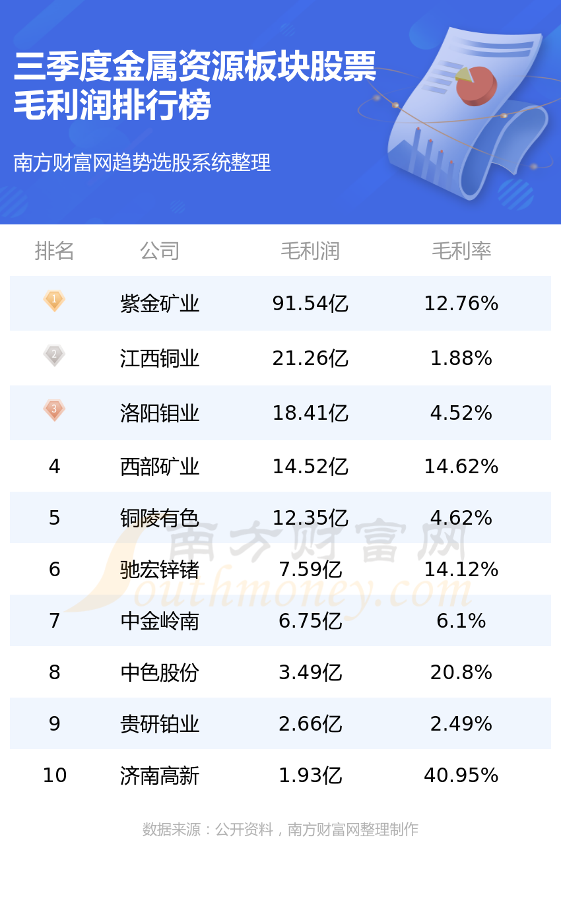561x924 pixels.
Task: Click the data source footnote text
Action: [x=280, y=830]
